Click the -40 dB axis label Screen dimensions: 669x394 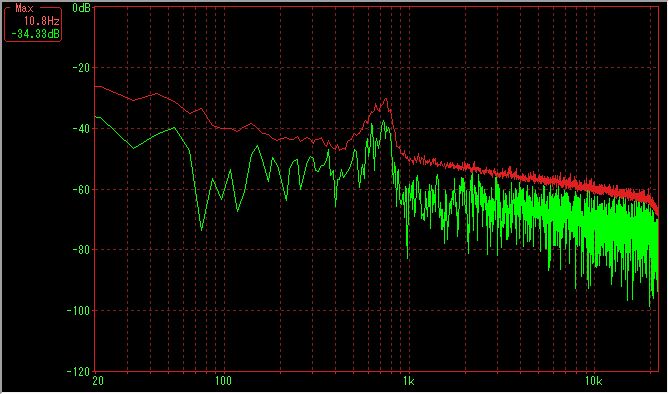click(80, 128)
